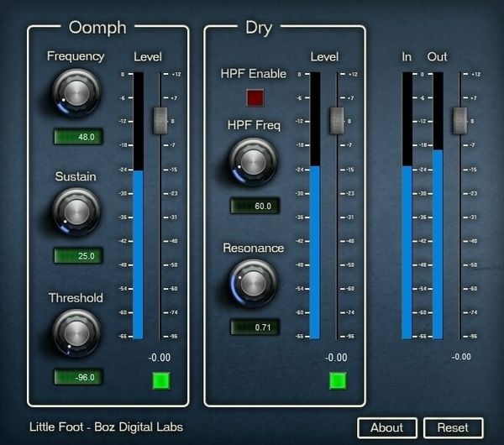Open the About dialog

(386, 427)
